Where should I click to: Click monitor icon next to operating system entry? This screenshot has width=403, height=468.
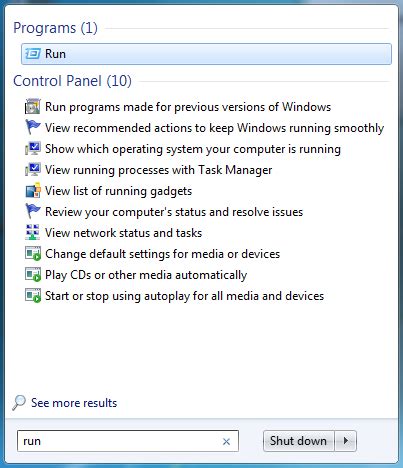(33, 149)
